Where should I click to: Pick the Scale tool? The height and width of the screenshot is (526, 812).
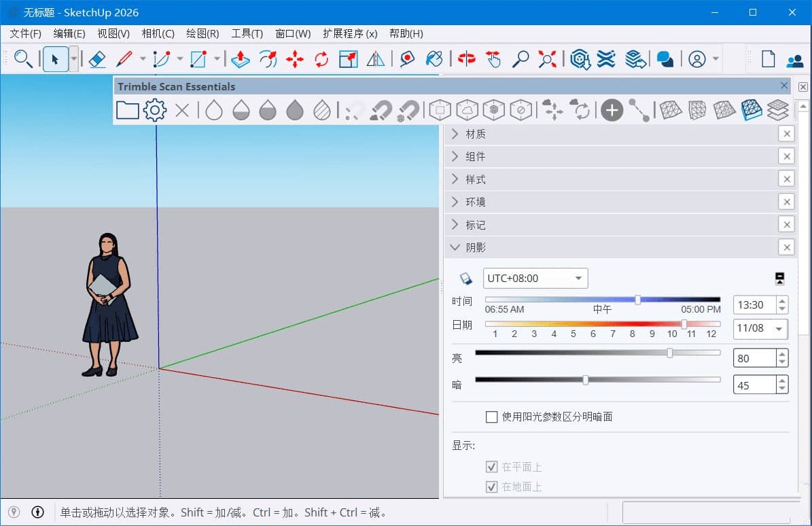[349, 59]
